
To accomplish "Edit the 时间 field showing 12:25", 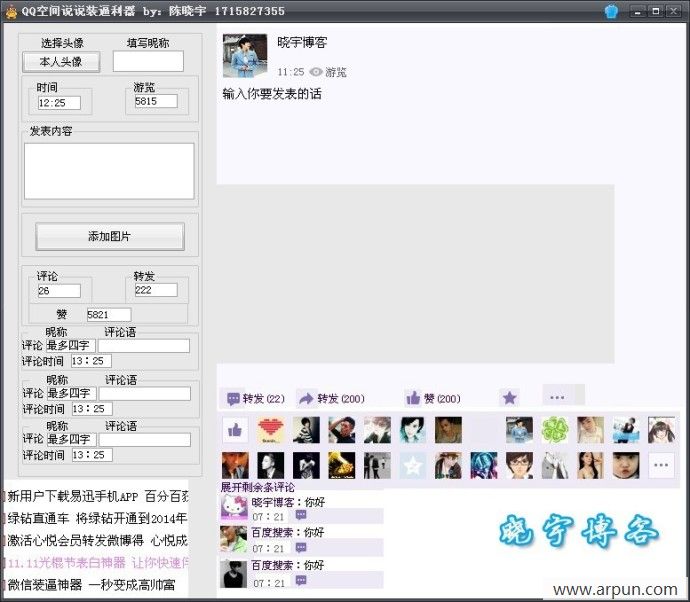I will point(59,103).
